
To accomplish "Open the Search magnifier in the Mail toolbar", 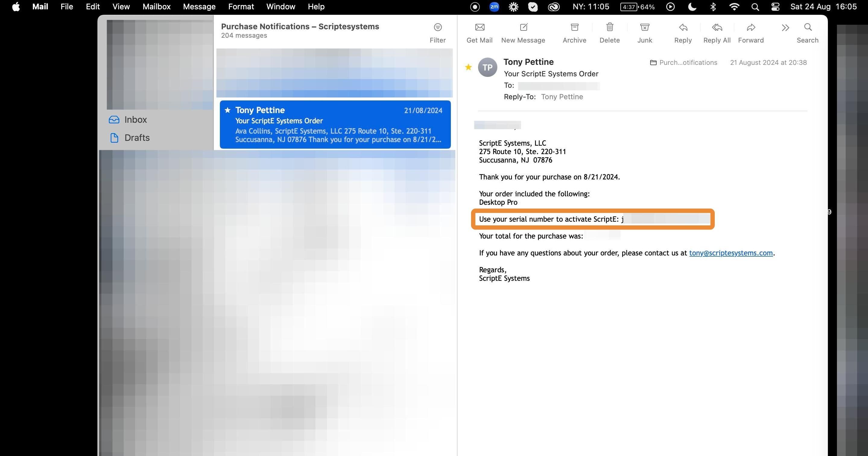I will click(x=808, y=27).
